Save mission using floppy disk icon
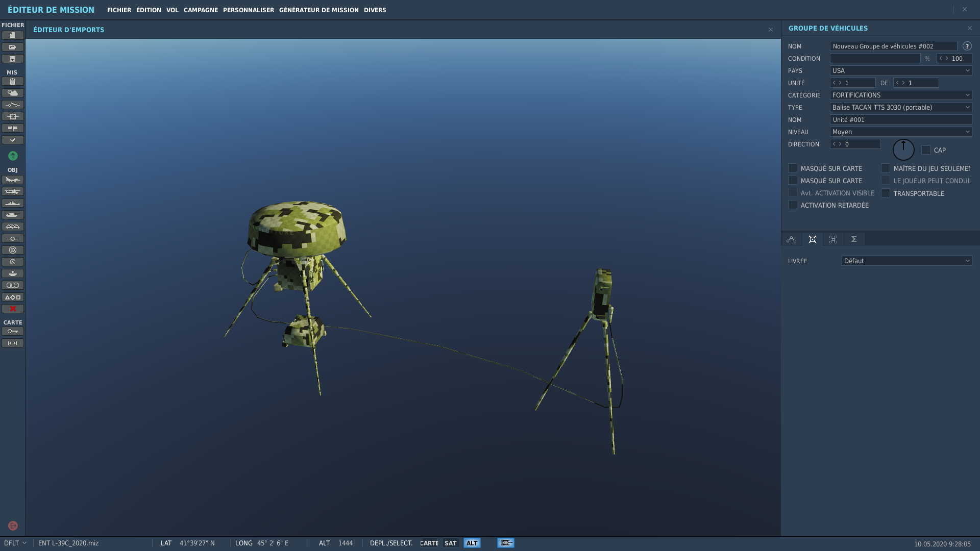980x551 pixels. click(13, 59)
